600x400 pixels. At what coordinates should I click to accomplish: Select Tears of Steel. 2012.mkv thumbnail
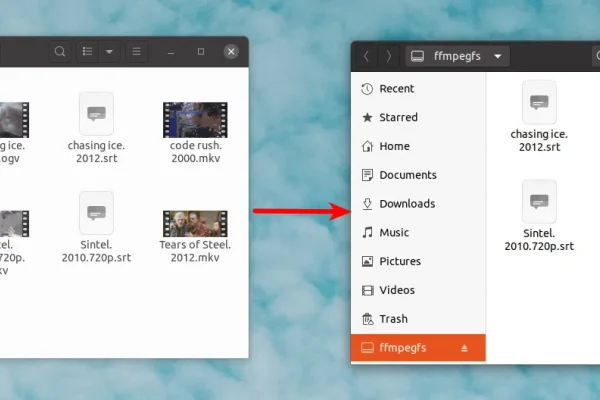(195, 224)
